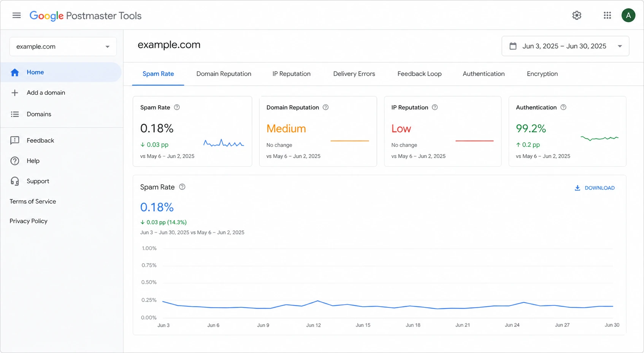Open the settings gear icon
Screen dimensions: 644x353
click(x=577, y=15)
